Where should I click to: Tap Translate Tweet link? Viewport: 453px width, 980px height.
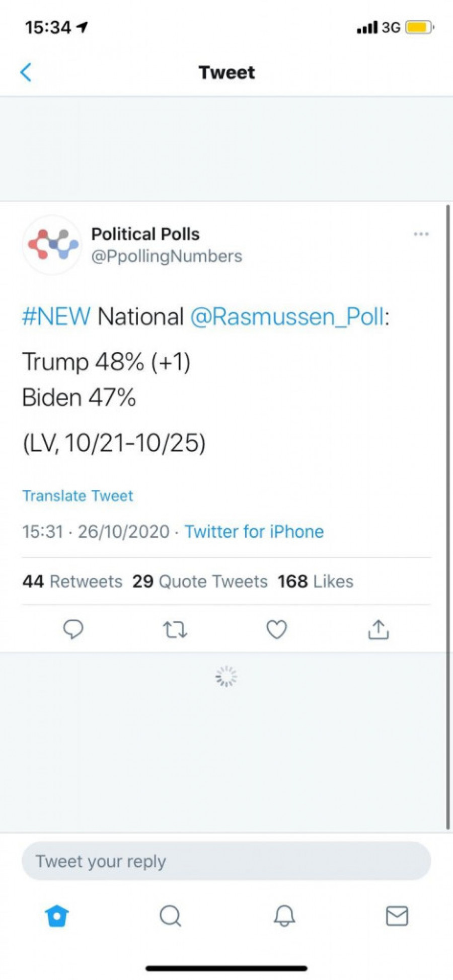pos(78,496)
